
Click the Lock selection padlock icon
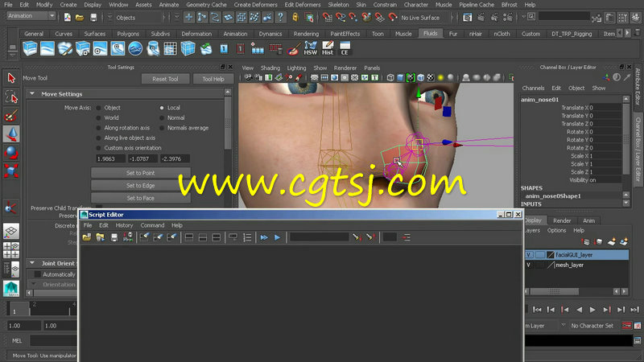295,17
